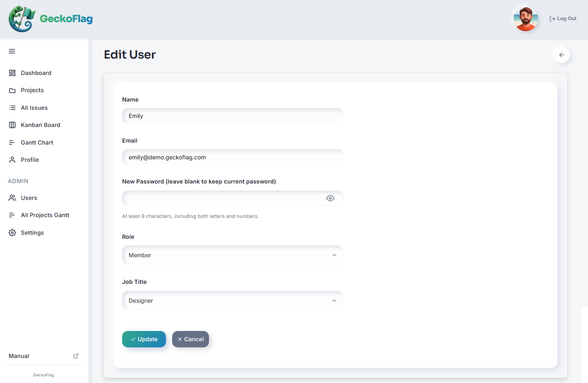The width and height of the screenshot is (588, 383).
Task: Click the Name field containing Emily
Action: click(x=233, y=116)
